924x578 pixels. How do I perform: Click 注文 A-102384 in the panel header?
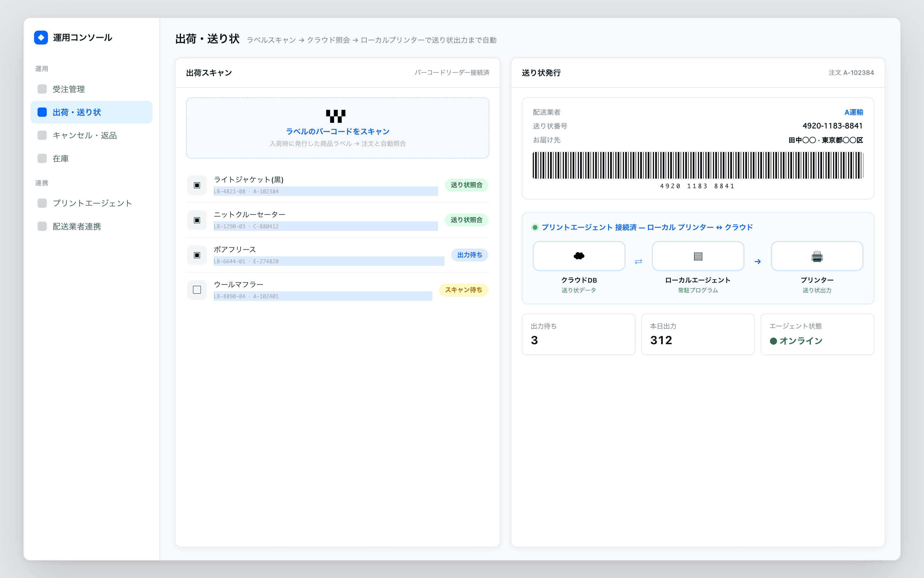[851, 73]
